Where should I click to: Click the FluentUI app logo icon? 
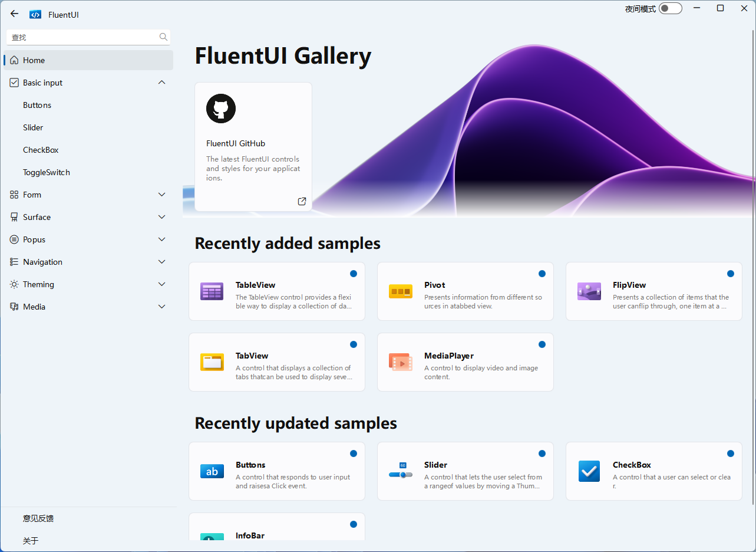coord(35,14)
